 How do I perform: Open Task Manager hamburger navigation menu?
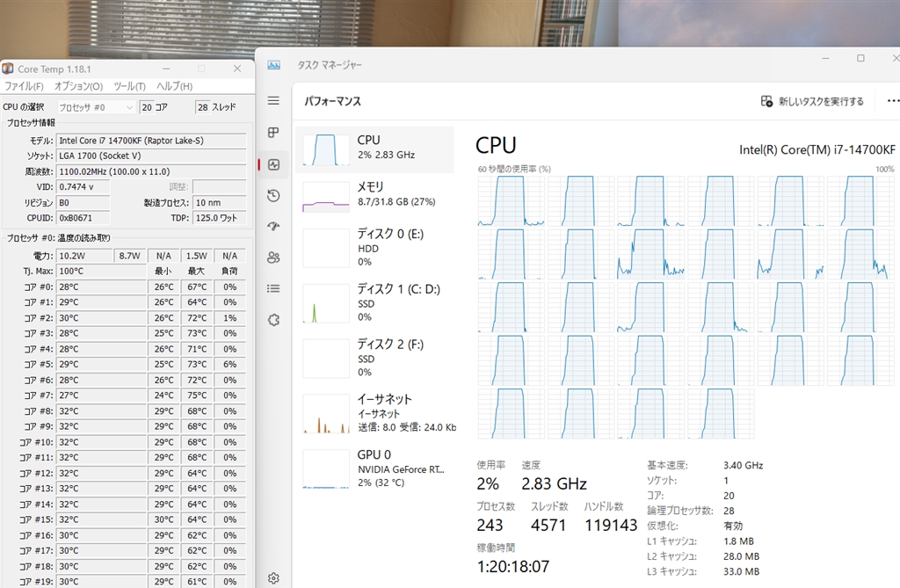(x=274, y=100)
